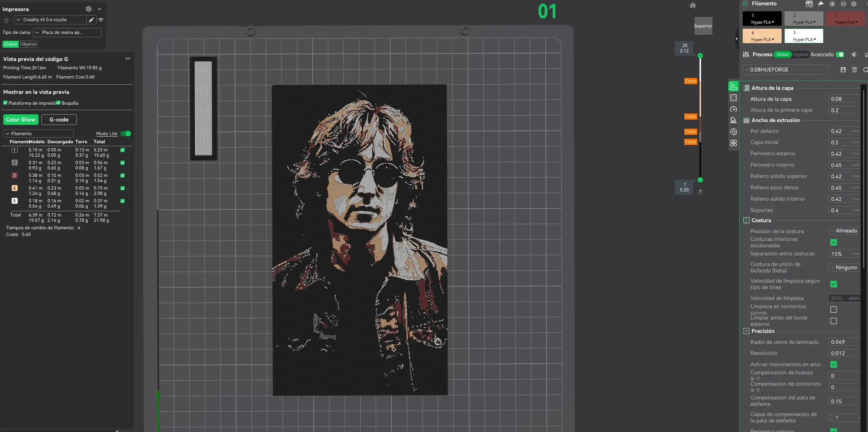Viewport: 868px width, 432px height.
Task: Open layer slider help question mark
Action: 700,192
